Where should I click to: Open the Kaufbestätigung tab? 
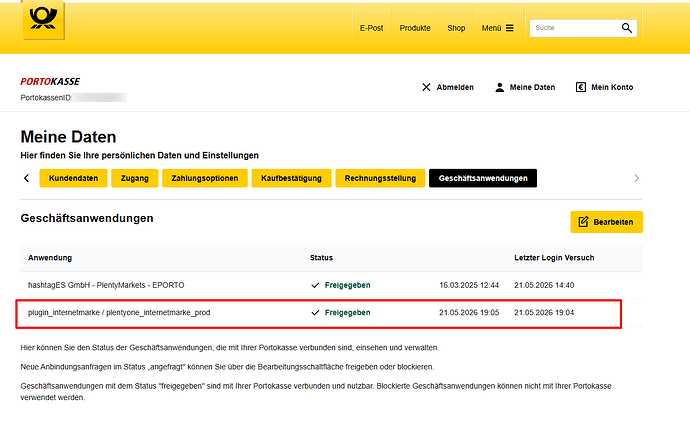pyautogui.click(x=291, y=178)
